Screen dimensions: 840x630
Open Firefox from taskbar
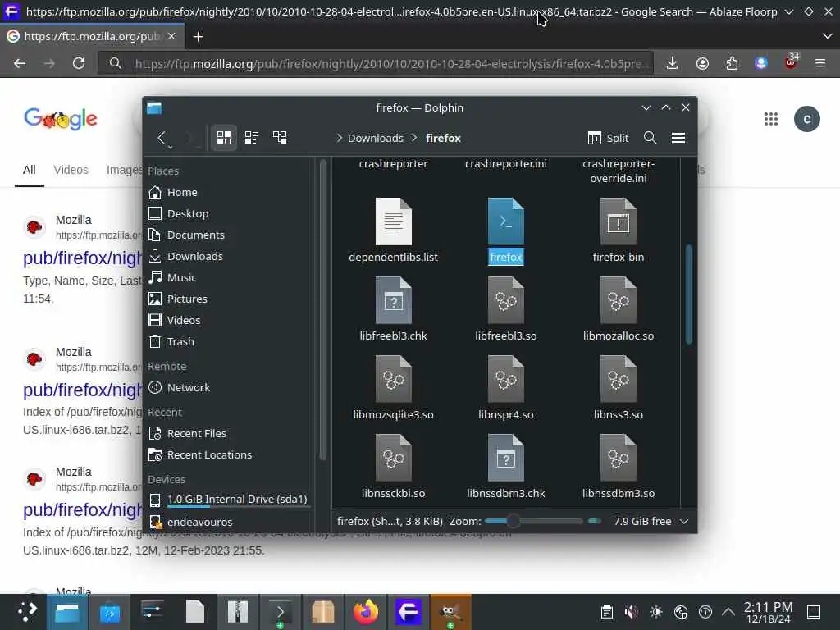pos(366,612)
